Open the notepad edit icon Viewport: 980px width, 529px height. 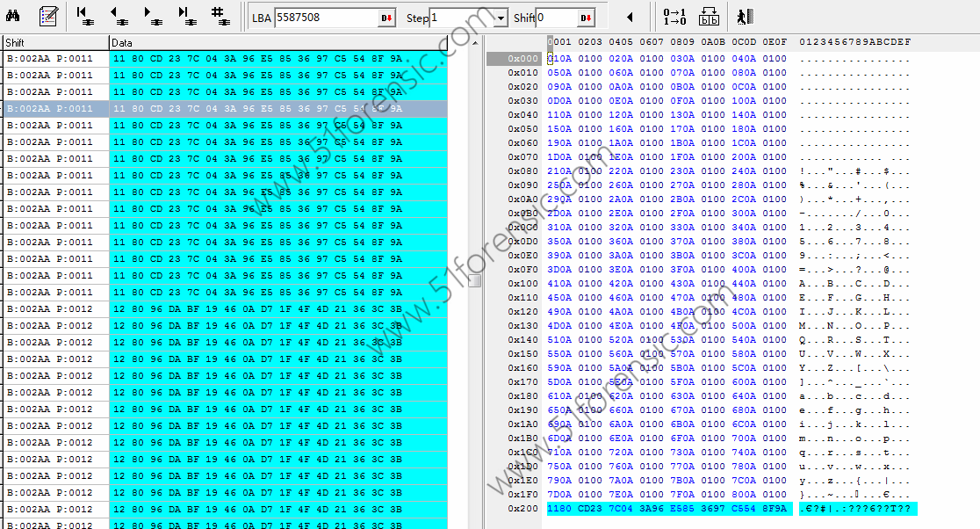point(48,15)
